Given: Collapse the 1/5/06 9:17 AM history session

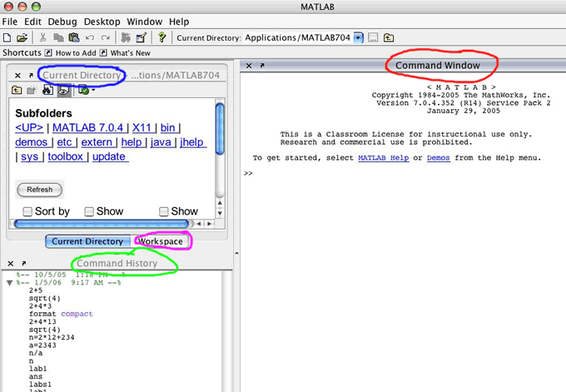Looking at the screenshot, I should pyautogui.click(x=10, y=283).
